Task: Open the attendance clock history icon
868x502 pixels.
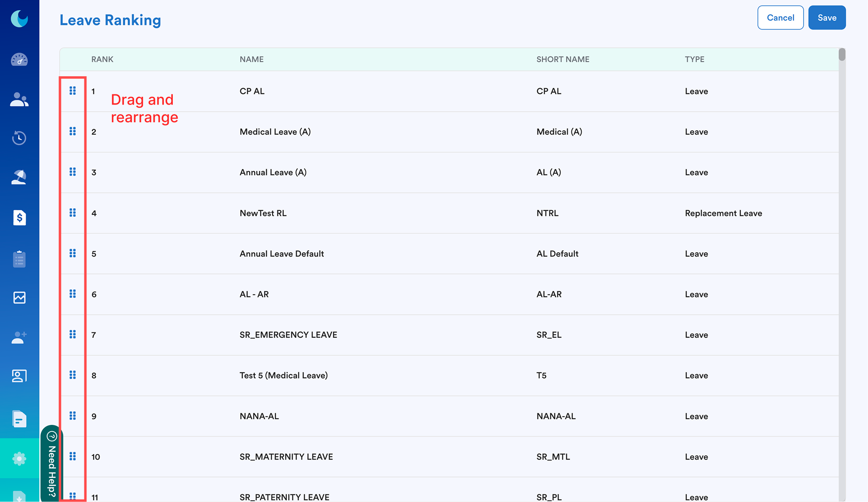Action: [x=19, y=138]
